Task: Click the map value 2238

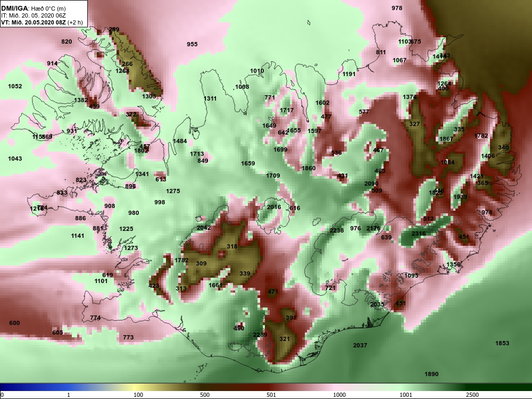Action: point(337,230)
